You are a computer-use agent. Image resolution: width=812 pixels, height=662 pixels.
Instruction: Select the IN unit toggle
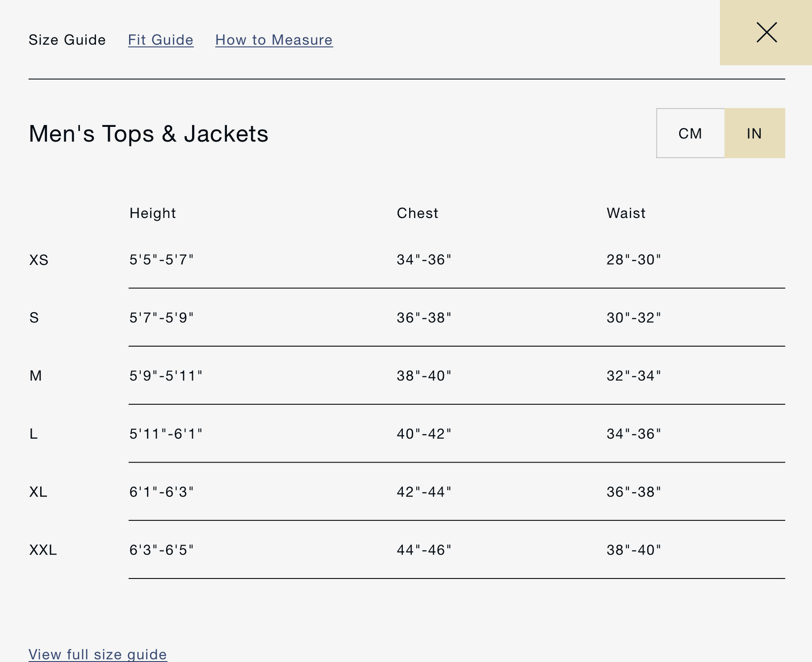(x=754, y=133)
